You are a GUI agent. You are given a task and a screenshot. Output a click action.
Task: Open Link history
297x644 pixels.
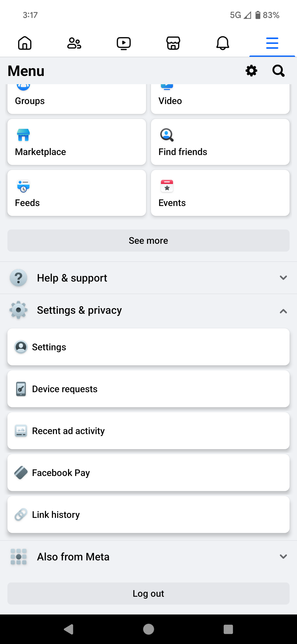tap(148, 514)
